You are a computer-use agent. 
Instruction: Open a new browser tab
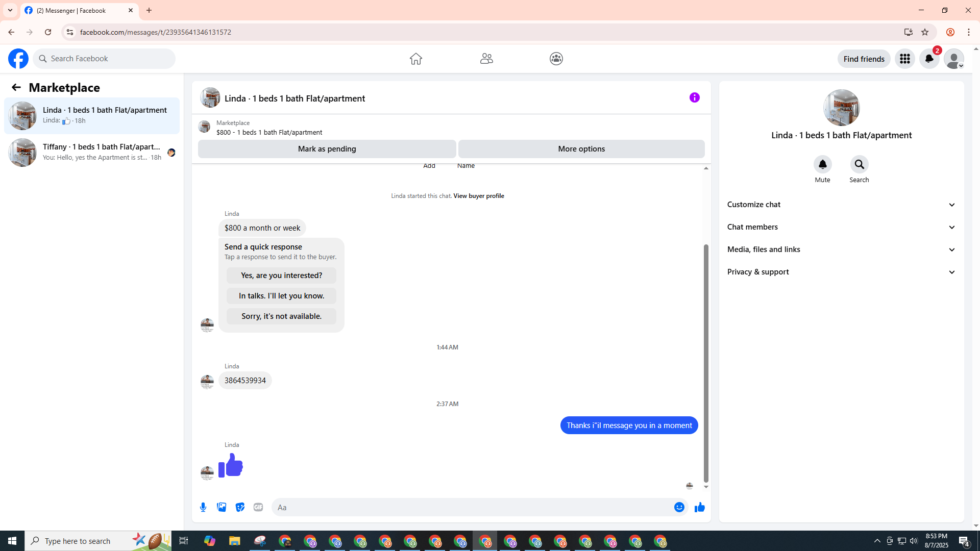point(149,10)
